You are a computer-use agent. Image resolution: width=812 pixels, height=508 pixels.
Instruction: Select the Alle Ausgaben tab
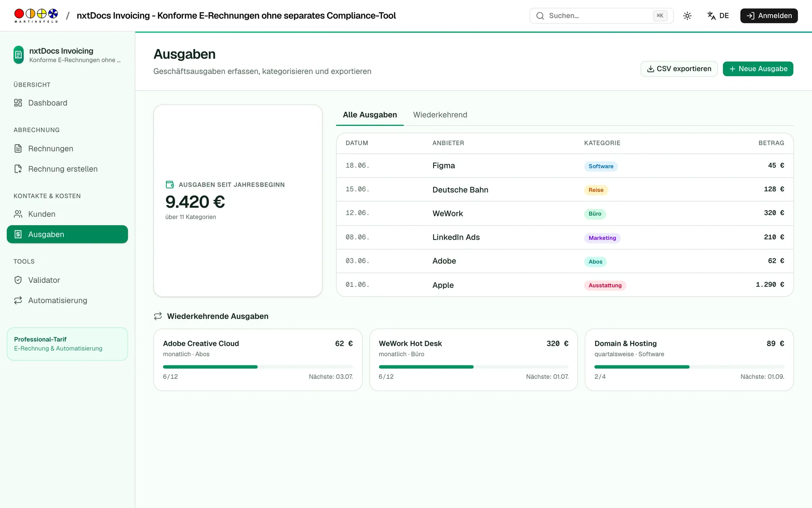370,115
